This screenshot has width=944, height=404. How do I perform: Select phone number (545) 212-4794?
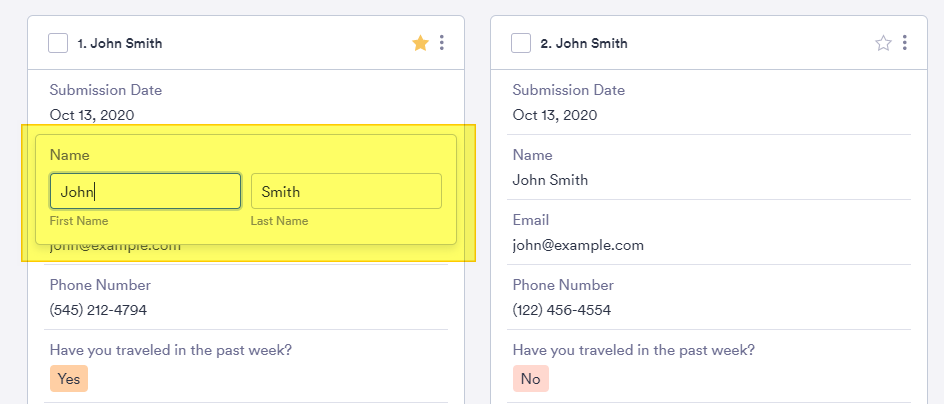(x=98, y=310)
